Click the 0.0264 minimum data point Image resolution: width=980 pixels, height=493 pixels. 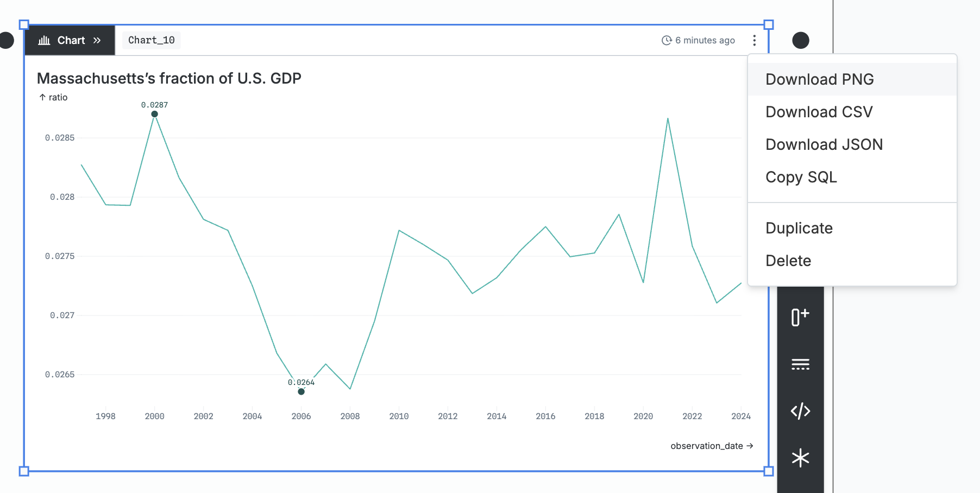[x=301, y=391]
